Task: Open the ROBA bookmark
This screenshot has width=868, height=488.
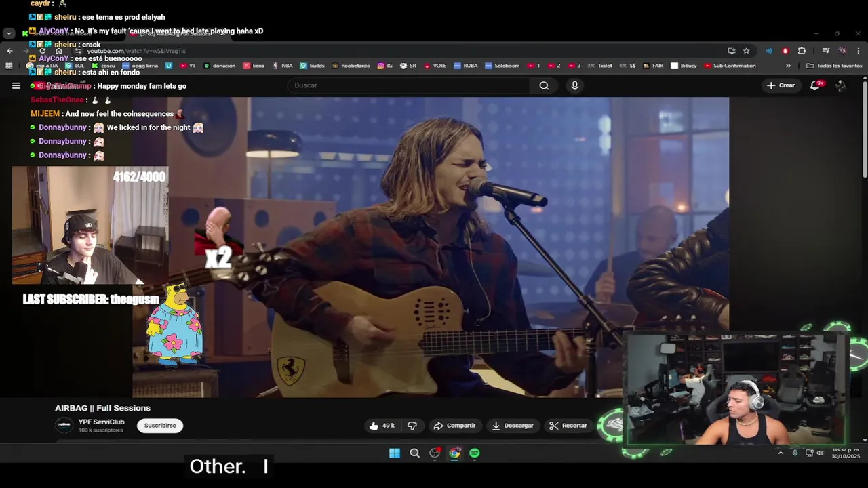Action: [466, 66]
